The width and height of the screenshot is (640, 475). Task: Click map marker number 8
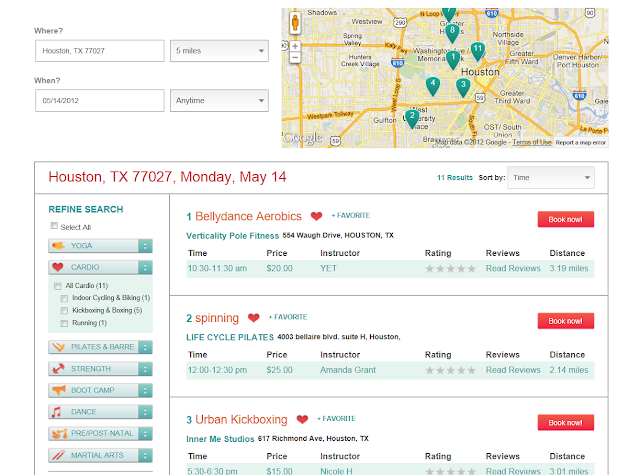coord(452,33)
